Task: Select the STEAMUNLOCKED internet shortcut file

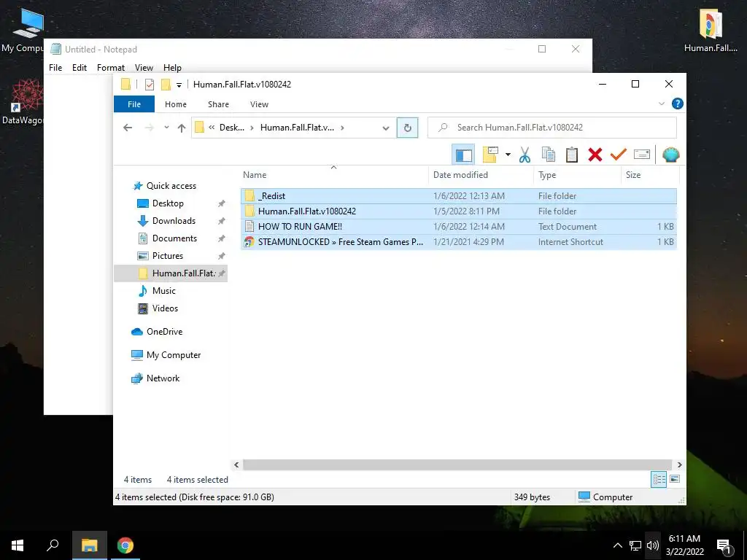Action: tap(458, 241)
